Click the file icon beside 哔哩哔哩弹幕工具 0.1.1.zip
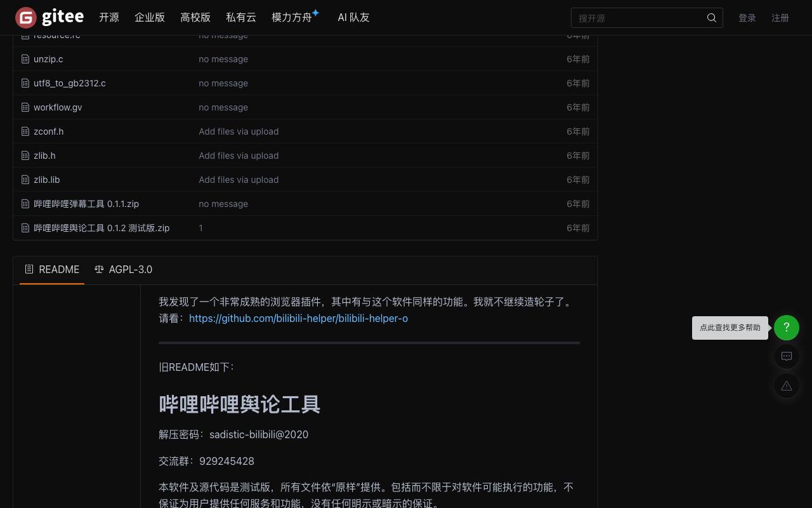812x508 pixels. (25, 204)
